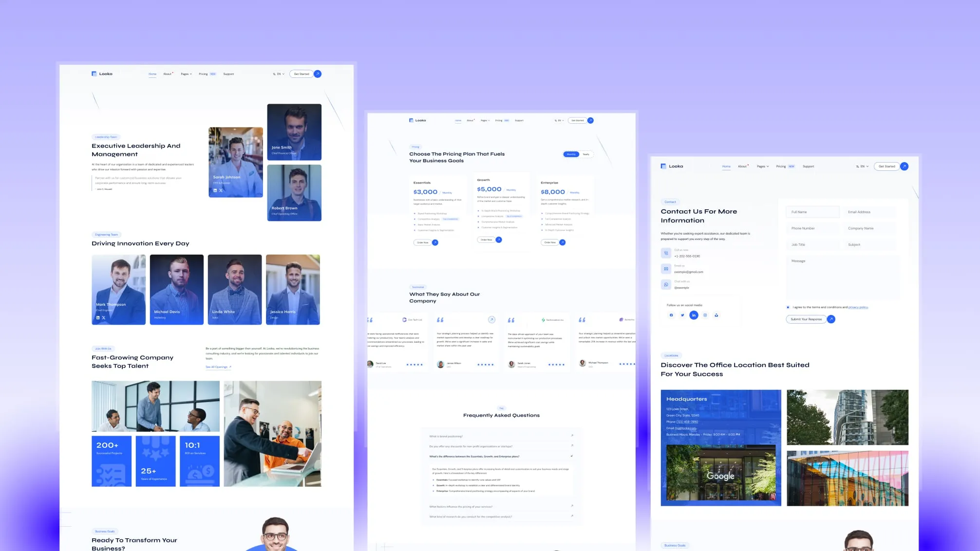Click the phone call icon beside +1-202-555-0190
The height and width of the screenshot is (551, 980).
click(666, 253)
